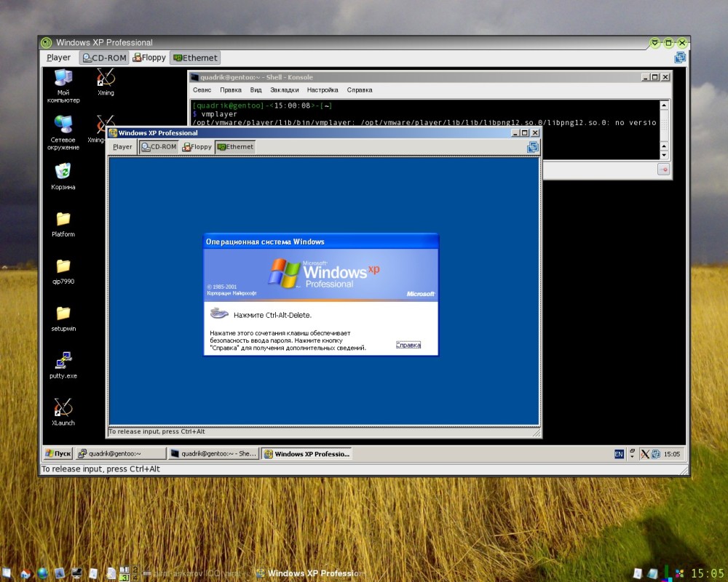Select the Корзина recycle bin icon
The height and width of the screenshot is (582, 728).
63,176
